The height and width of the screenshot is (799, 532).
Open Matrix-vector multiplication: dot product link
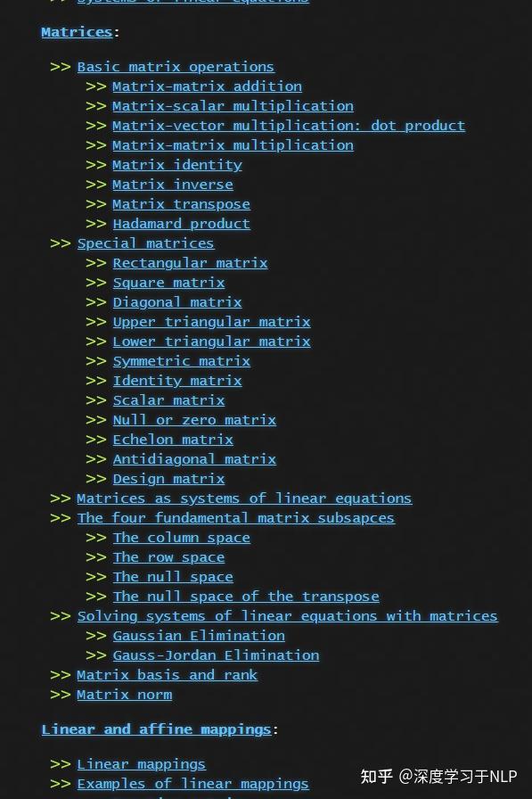click(289, 126)
